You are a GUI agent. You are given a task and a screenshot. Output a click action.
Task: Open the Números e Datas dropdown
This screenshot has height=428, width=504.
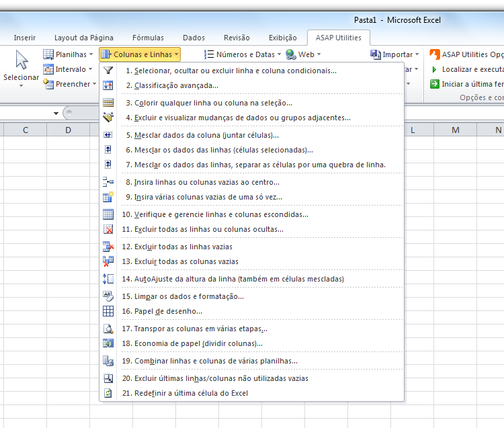(243, 54)
